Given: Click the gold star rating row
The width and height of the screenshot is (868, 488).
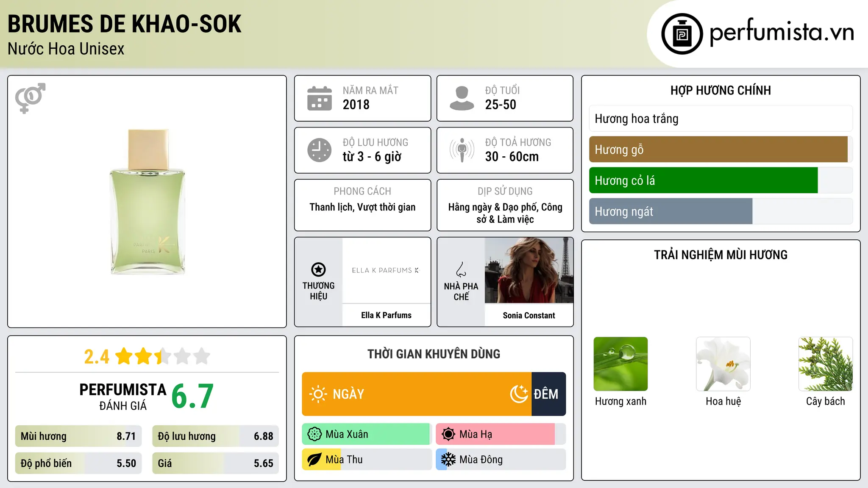Looking at the screenshot, I should click(163, 356).
